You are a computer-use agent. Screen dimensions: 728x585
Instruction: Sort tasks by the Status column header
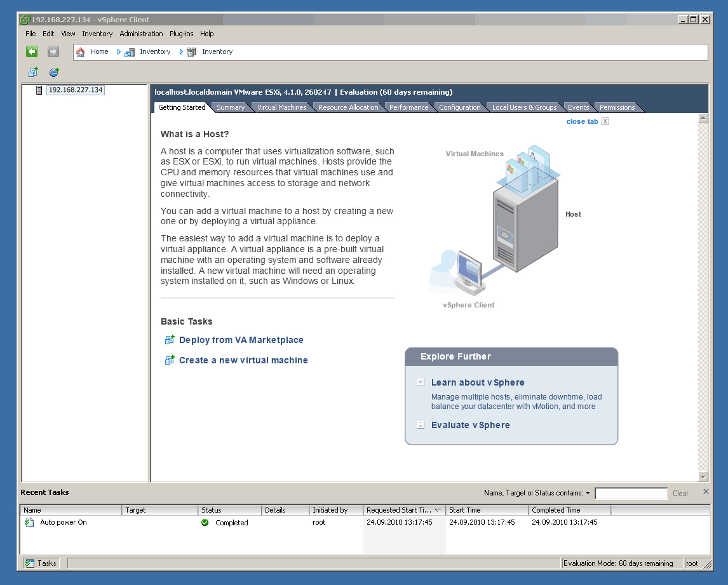tap(231, 510)
